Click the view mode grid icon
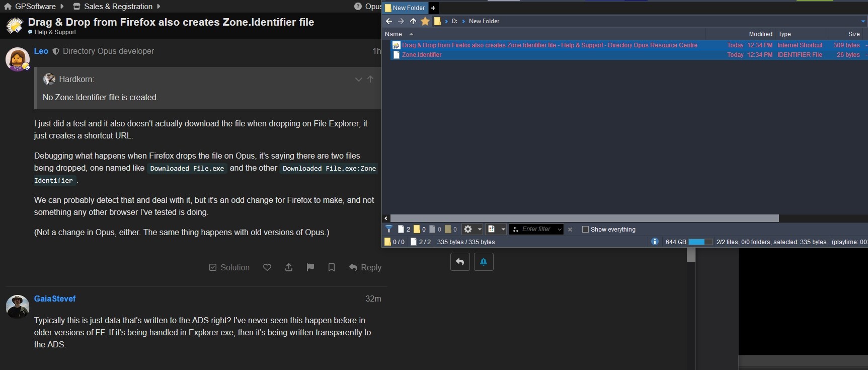The image size is (868, 370). (492, 229)
